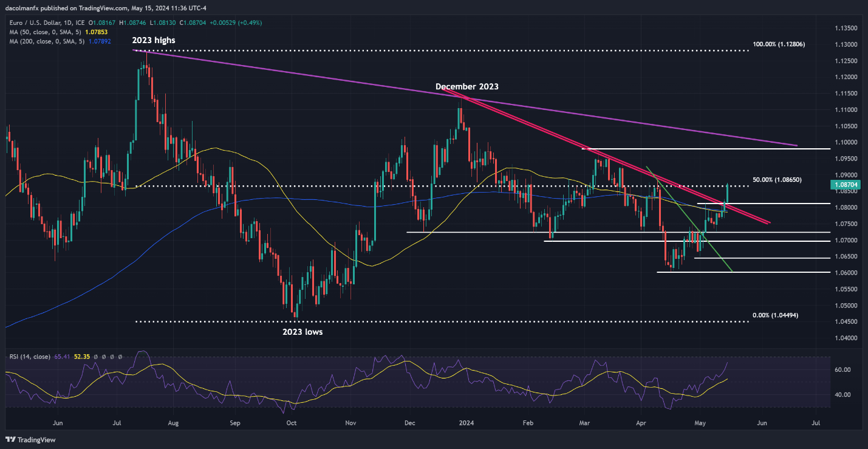Click the Apr time axis label

(x=641, y=422)
